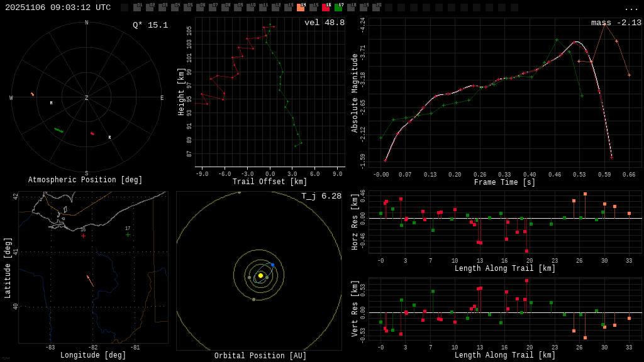Select station indicator 10 in top bar
644x362 pixels.
click(250, 7)
